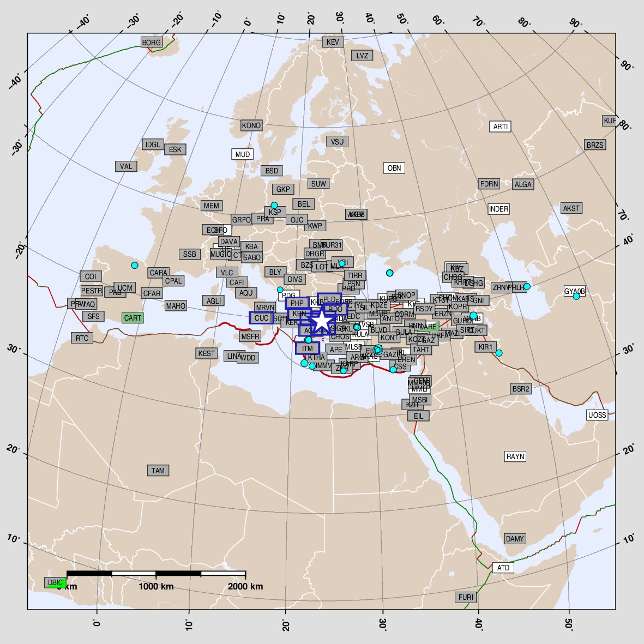
Task: Select the FURI station label
Action: 466,597
